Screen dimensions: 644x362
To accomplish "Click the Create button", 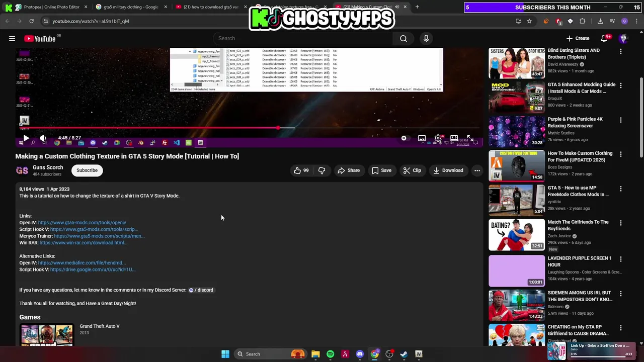I will pos(578,38).
